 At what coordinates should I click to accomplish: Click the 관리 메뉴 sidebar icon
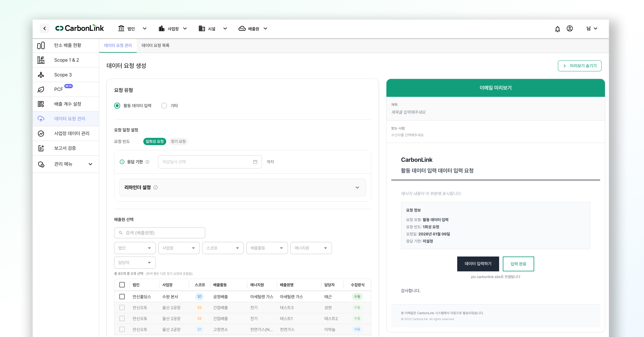tap(41, 164)
